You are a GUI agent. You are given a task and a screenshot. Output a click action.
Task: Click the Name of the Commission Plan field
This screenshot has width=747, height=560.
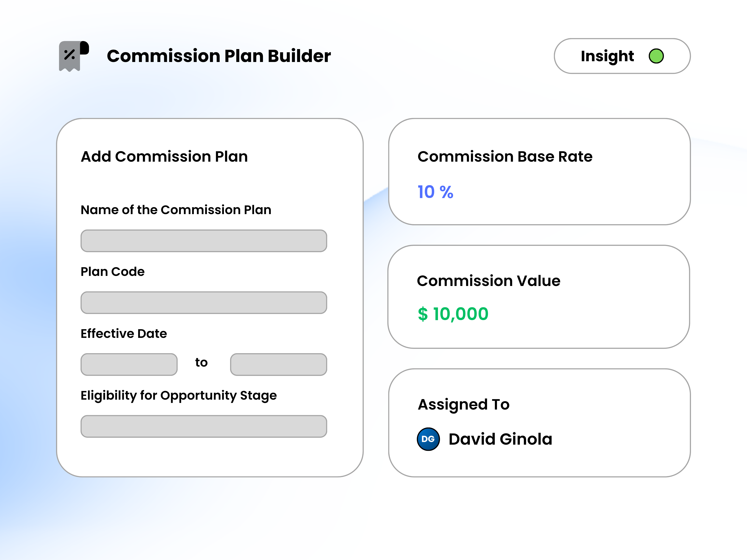tap(204, 241)
